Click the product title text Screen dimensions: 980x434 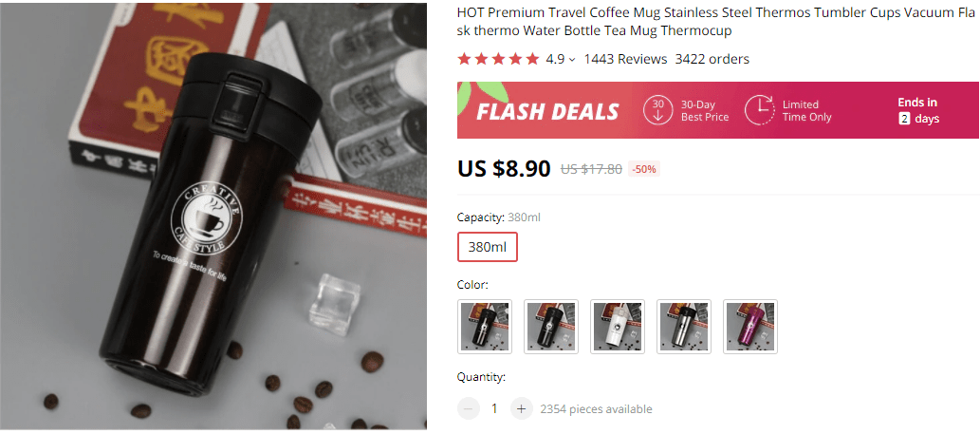(x=717, y=22)
